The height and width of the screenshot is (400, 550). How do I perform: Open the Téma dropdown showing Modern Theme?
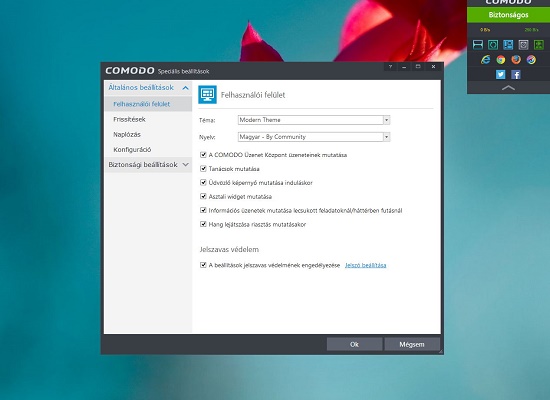point(314,120)
